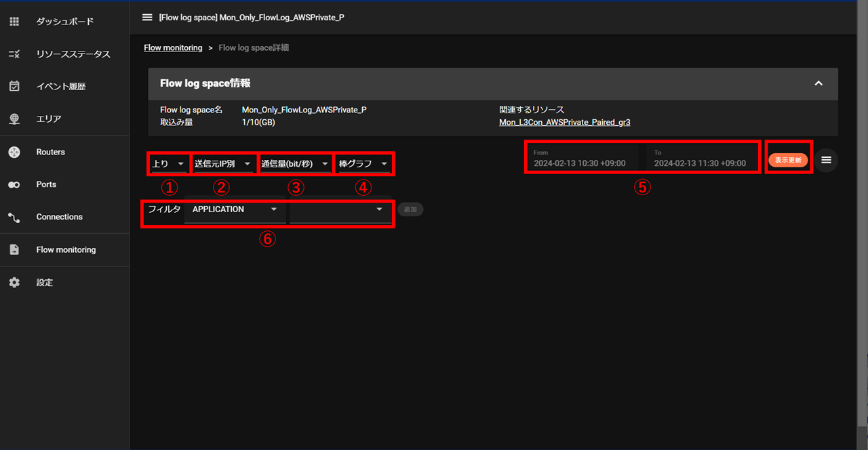Viewport: 868px width, 450px height.
Task: Click the Resource Status checklist icon
Action: coord(14,54)
